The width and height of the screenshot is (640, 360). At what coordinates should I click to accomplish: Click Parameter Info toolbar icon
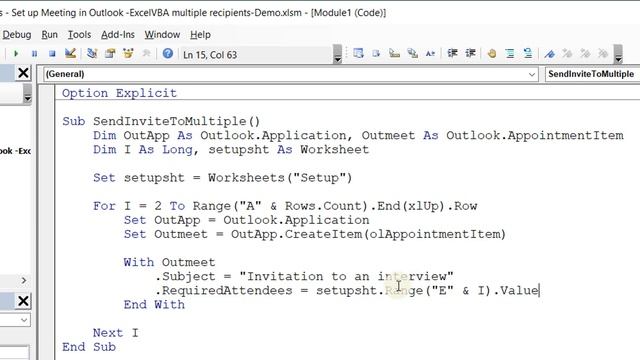[413, 53]
